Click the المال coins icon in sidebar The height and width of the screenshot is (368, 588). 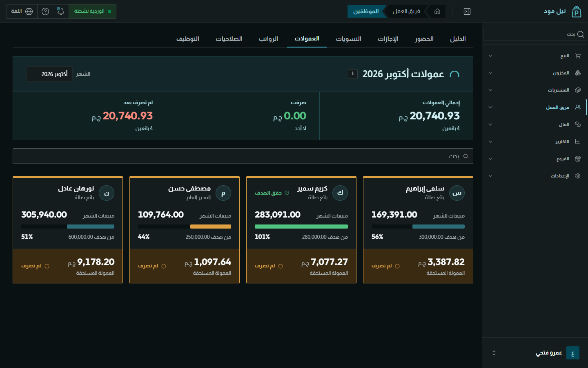[578, 124]
